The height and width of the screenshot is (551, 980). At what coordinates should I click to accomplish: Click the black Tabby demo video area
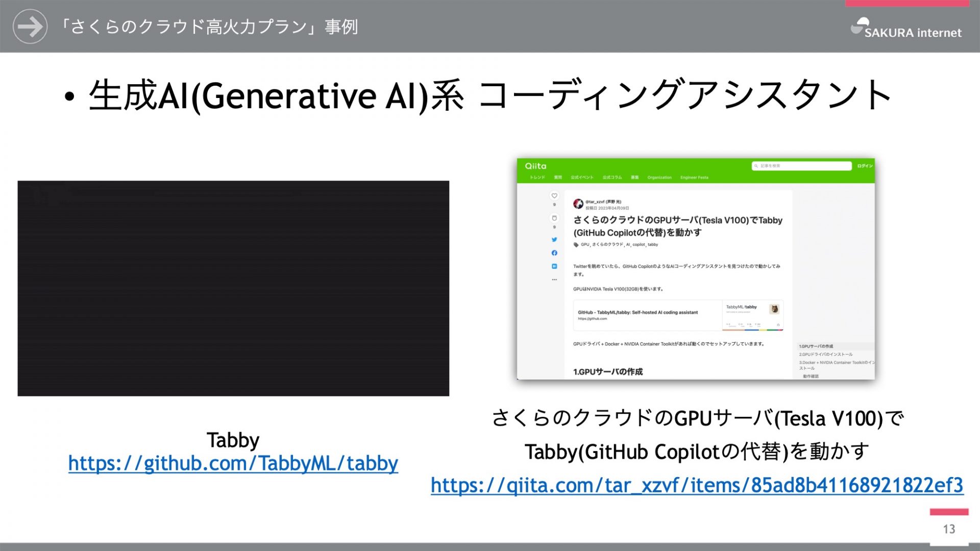coord(233,288)
